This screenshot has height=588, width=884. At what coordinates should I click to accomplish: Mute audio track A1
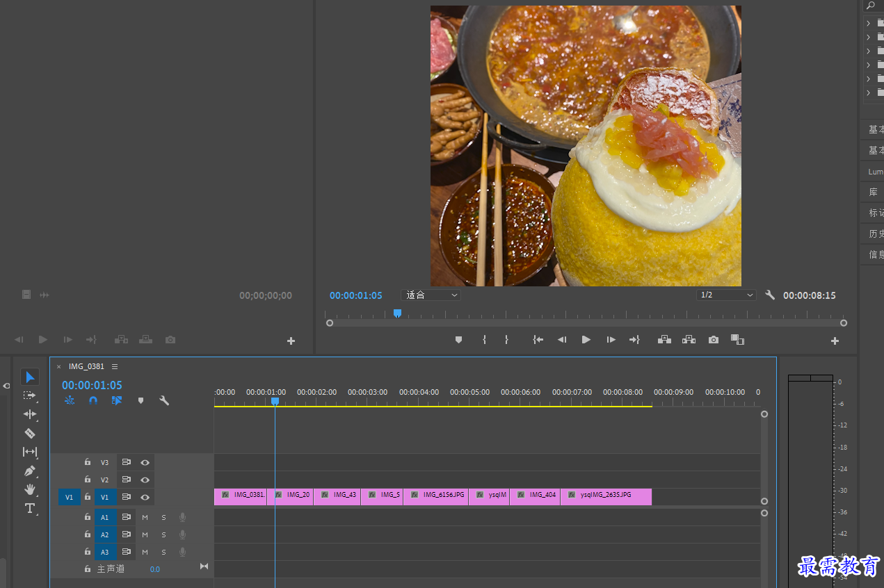tap(145, 517)
